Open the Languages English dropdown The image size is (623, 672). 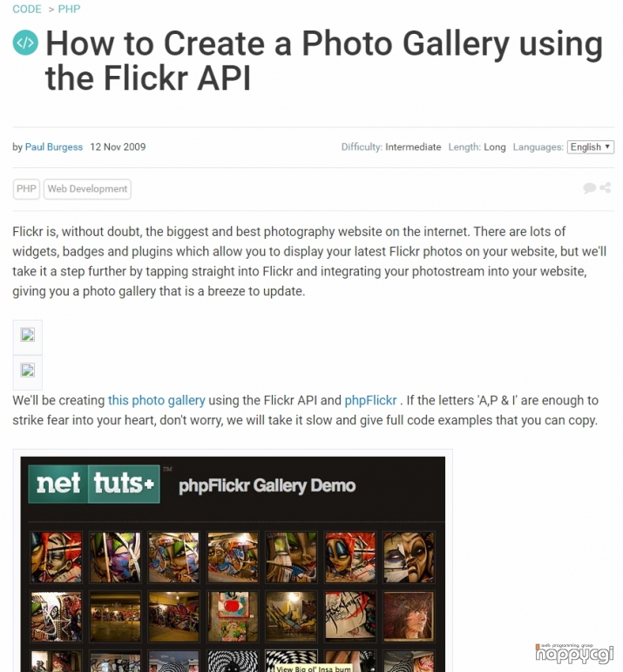(x=591, y=147)
